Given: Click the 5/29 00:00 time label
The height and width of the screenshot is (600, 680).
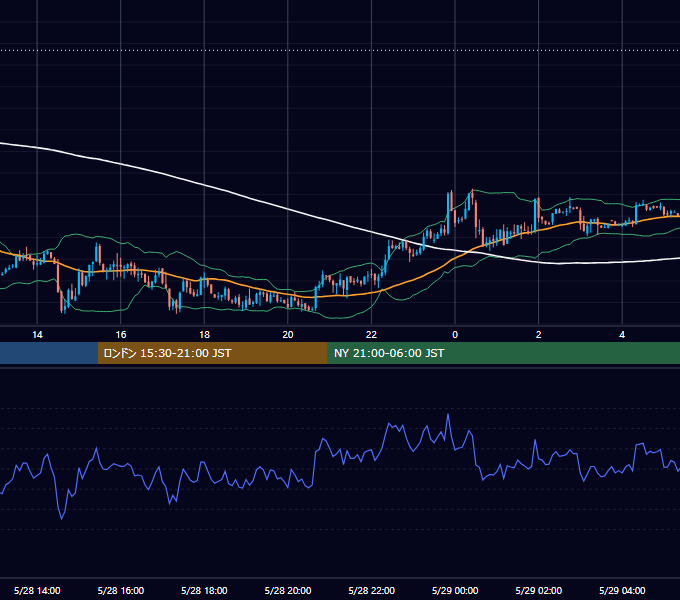Looking at the screenshot, I should [x=455, y=590].
